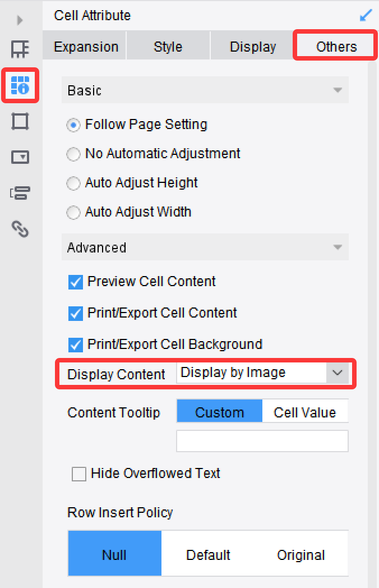Switch to the Style tab
The width and height of the screenshot is (379, 588).
coord(168,47)
